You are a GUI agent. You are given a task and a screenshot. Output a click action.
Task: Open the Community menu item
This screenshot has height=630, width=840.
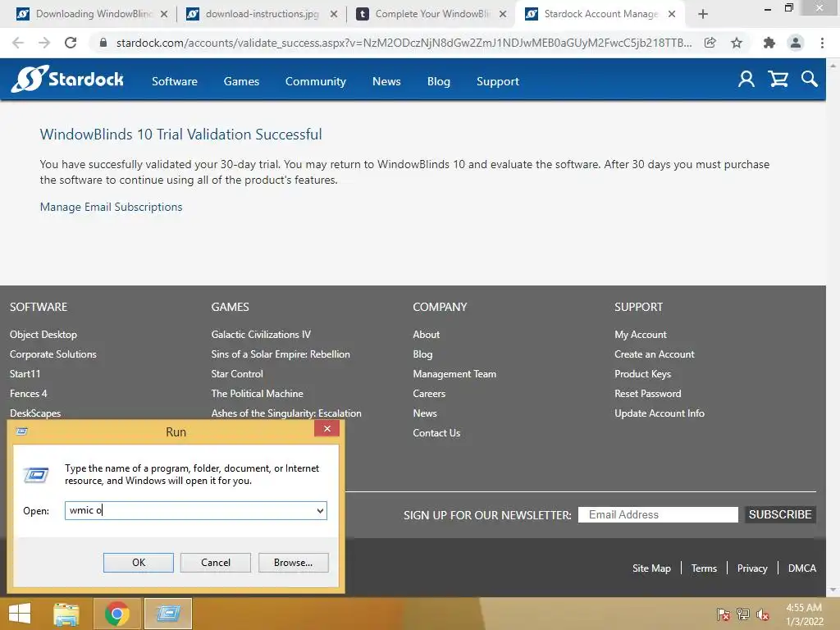point(316,81)
